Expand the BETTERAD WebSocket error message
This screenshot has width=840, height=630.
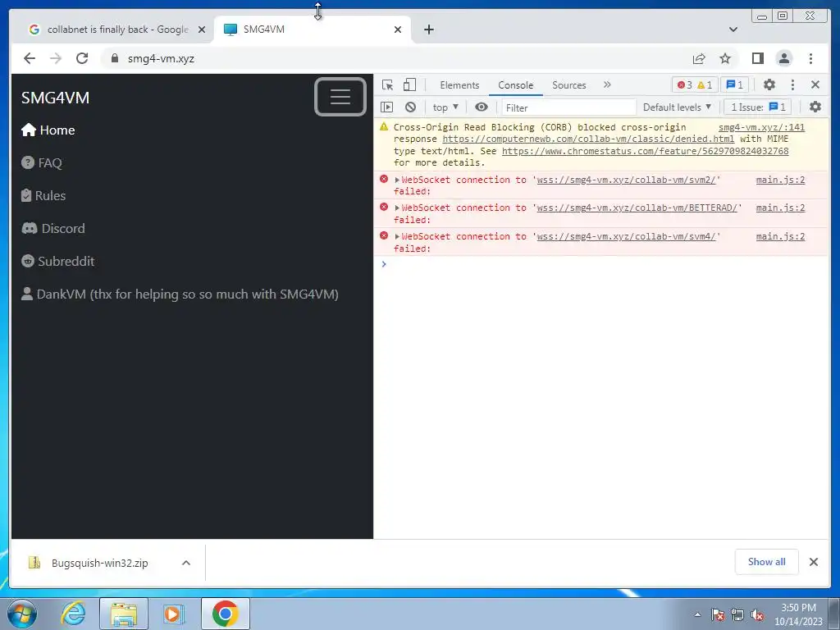click(397, 208)
